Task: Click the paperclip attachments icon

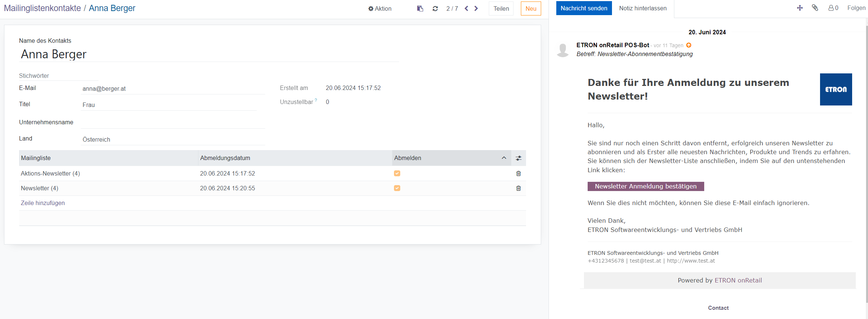Action: click(x=815, y=8)
